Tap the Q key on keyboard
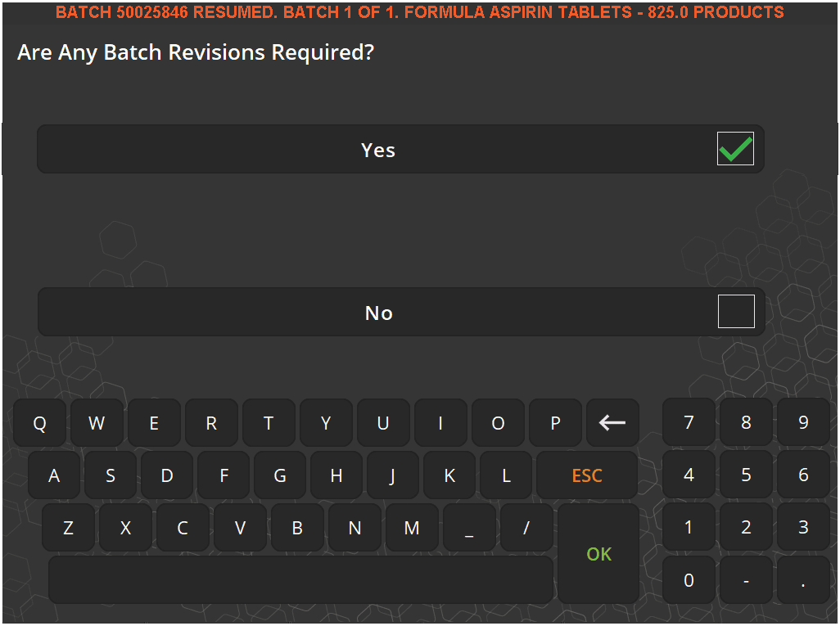The height and width of the screenshot is (626, 840). 39,422
